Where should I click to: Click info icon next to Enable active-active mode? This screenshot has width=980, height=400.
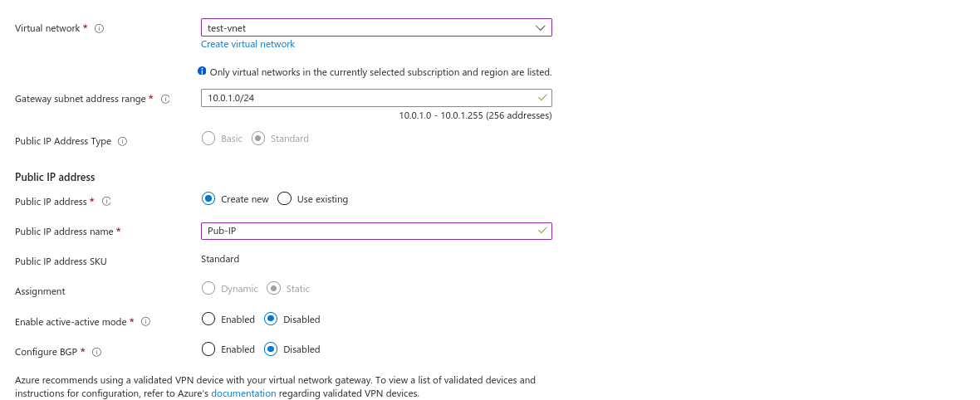146,321
